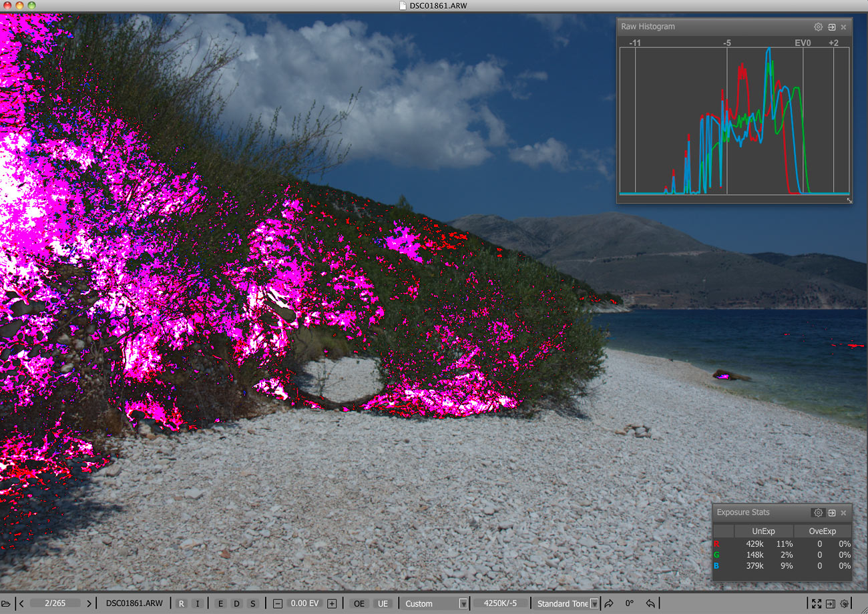Close the Exposure Stats panel

point(843,513)
